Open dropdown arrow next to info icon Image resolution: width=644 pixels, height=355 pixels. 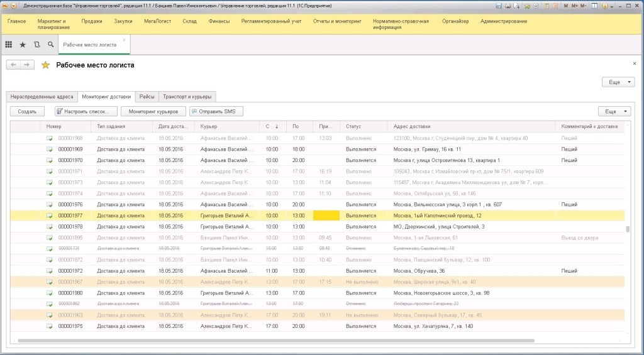pyautogui.click(x=611, y=7)
